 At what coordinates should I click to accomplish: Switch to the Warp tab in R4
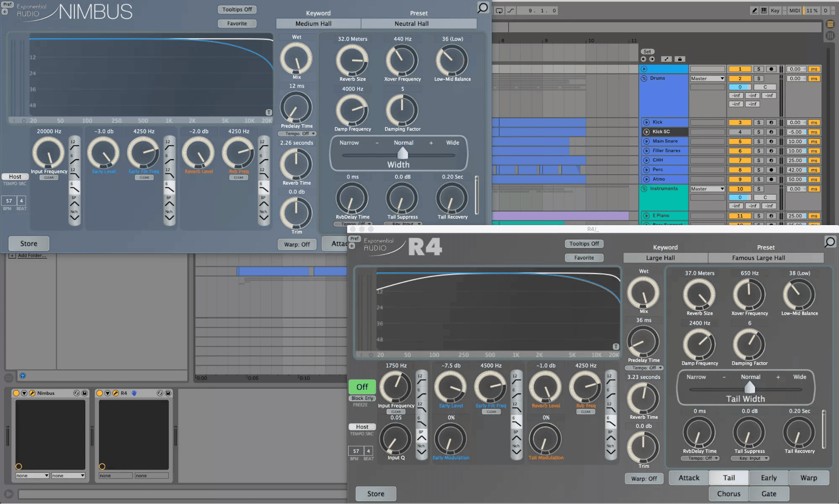click(x=809, y=478)
